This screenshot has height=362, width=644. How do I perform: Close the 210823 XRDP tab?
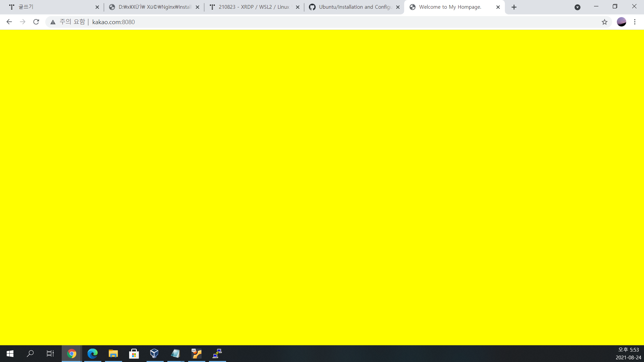[x=298, y=7]
